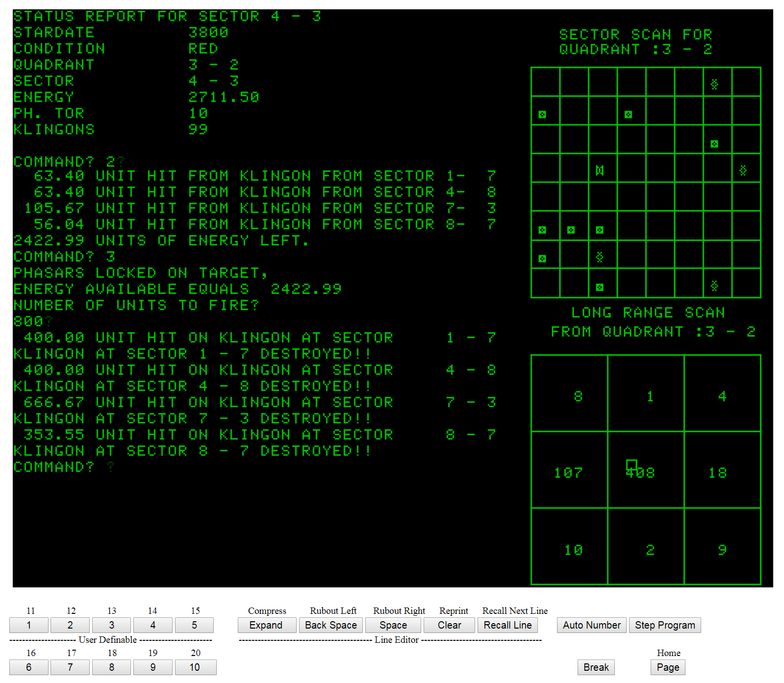
Task: Click the Clear button
Action: (449, 625)
